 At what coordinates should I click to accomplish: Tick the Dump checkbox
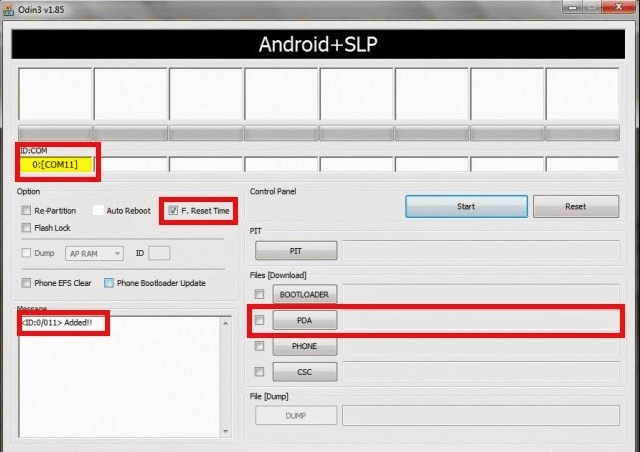click(26, 253)
